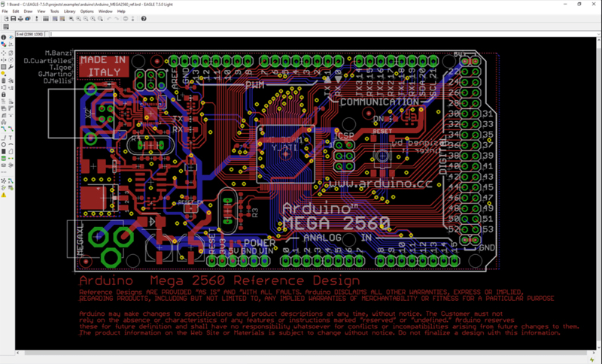Select the Text tool
The height and width of the screenshot is (364, 602).
point(11,138)
